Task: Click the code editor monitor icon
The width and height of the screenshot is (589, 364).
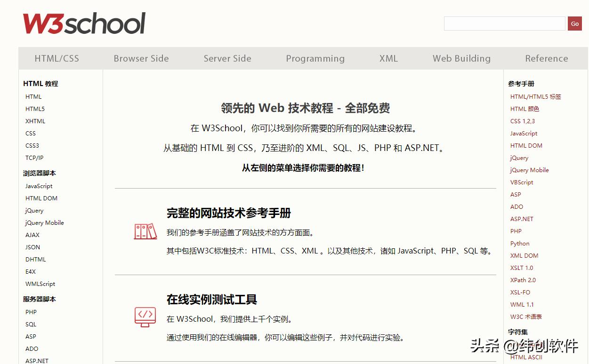Action: click(145, 317)
